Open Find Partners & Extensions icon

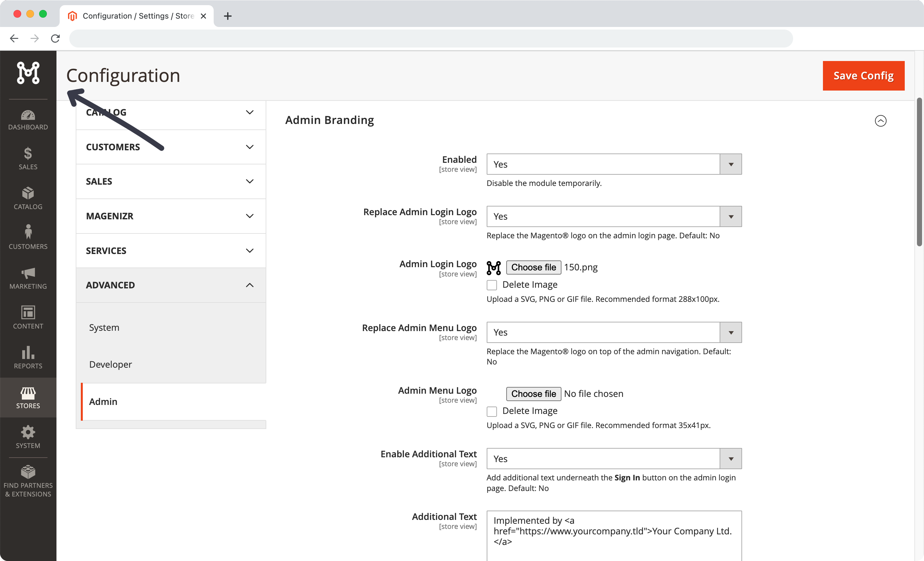[x=28, y=481]
